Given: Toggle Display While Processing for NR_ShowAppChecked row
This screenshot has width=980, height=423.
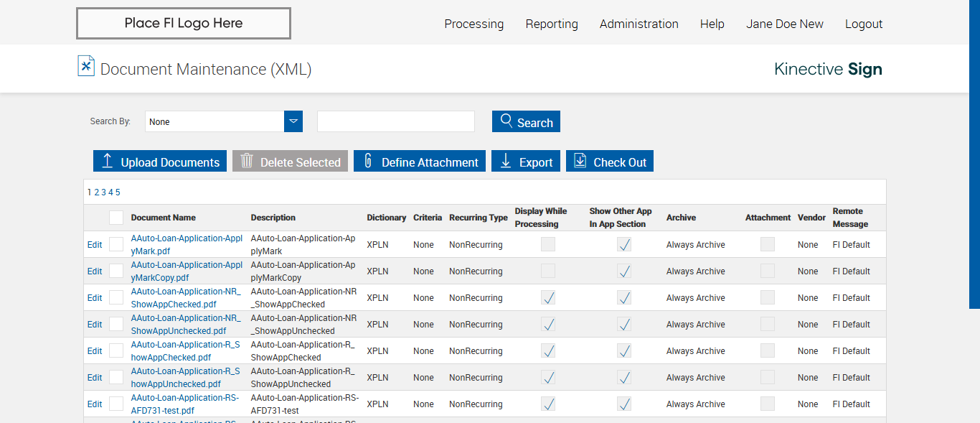Looking at the screenshot, I should coord(548,298).
